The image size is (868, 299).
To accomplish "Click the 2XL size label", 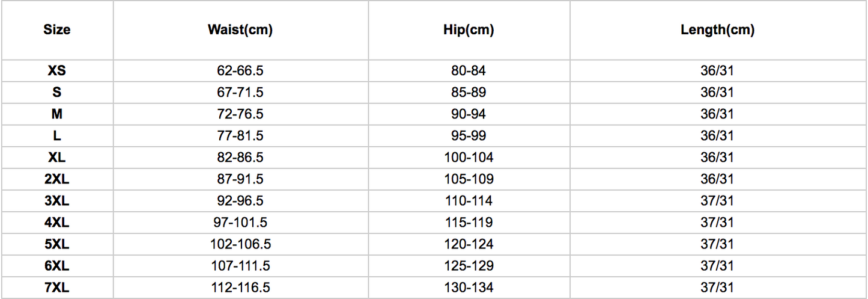I will [x=56, y=179].
